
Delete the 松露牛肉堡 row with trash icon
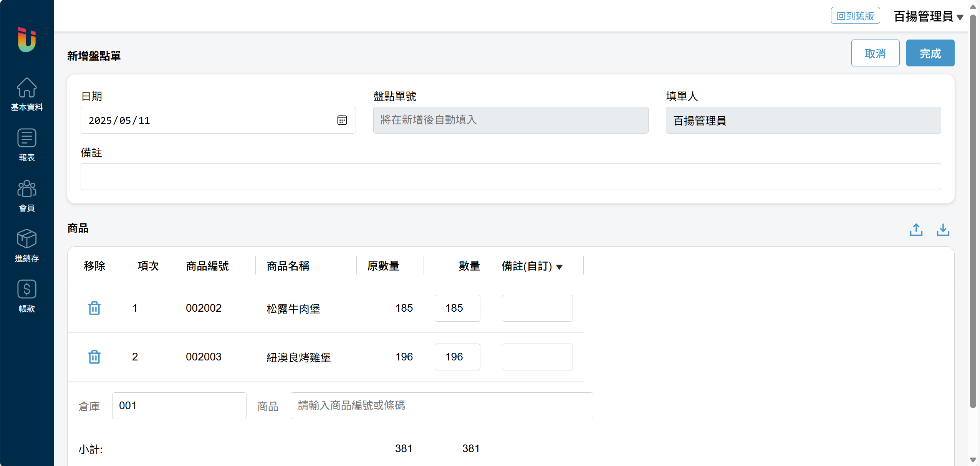click(94, 308)
